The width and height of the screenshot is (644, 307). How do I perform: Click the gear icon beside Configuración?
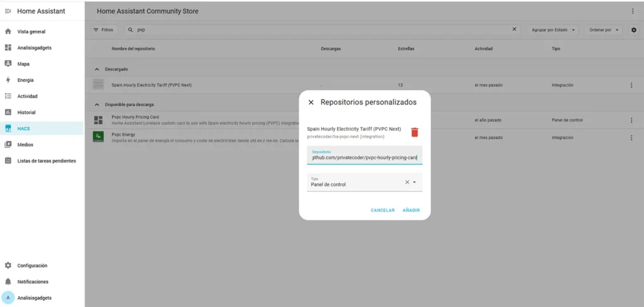(x=8, y=265)
